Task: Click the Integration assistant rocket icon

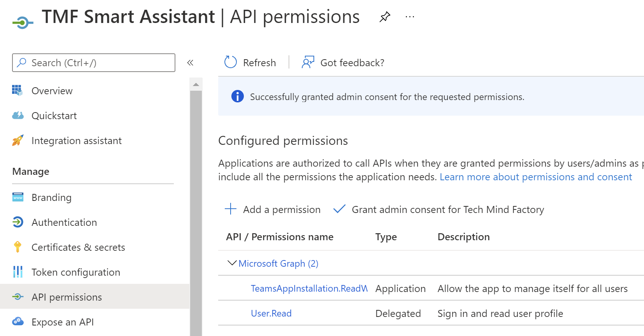Action: coord(18,141)
